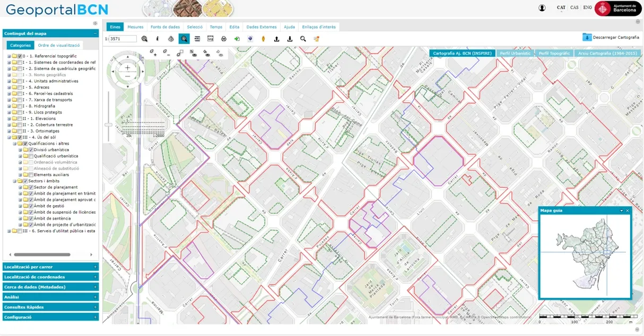Pan map west with left arrow

112,73
